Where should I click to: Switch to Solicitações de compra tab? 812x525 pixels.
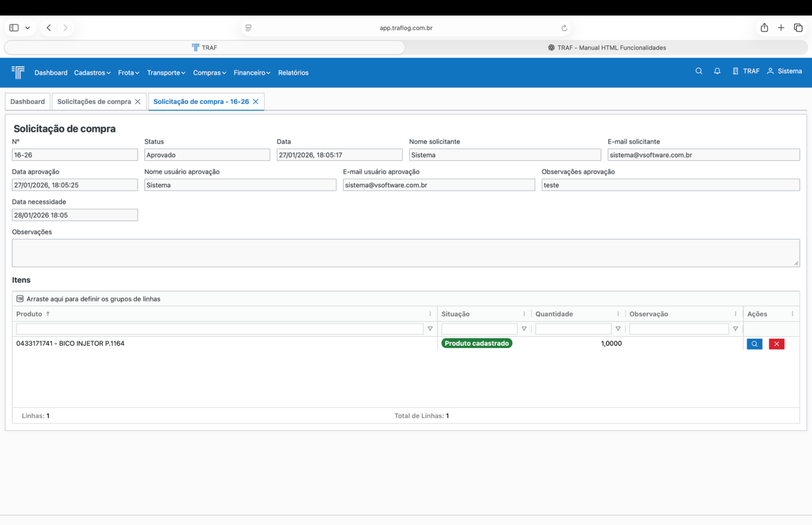(x=94, y=102)
